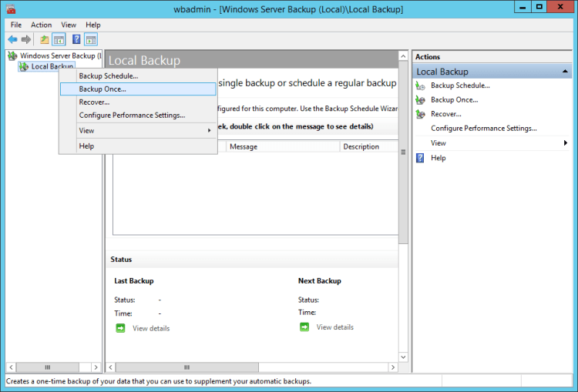Expand View submenu arrow in Actions pane
The image size is (578, 392).
coord(566,143)
